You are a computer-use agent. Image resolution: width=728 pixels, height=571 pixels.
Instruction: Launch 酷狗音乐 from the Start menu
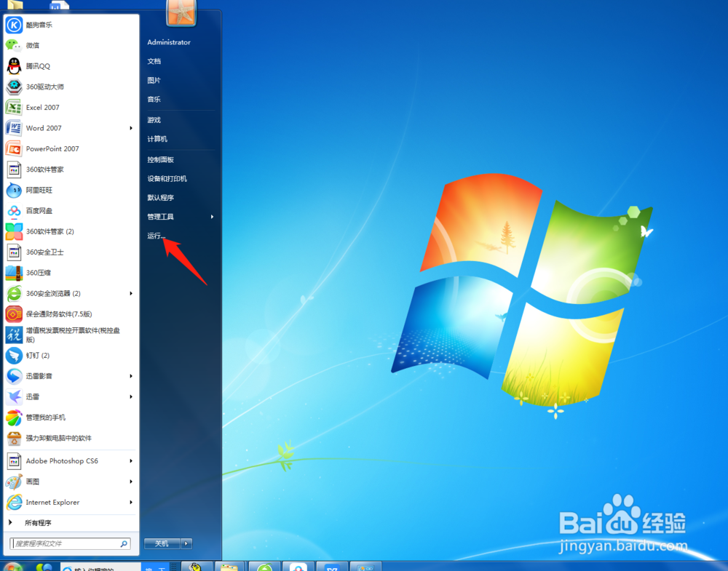[71, 25]
